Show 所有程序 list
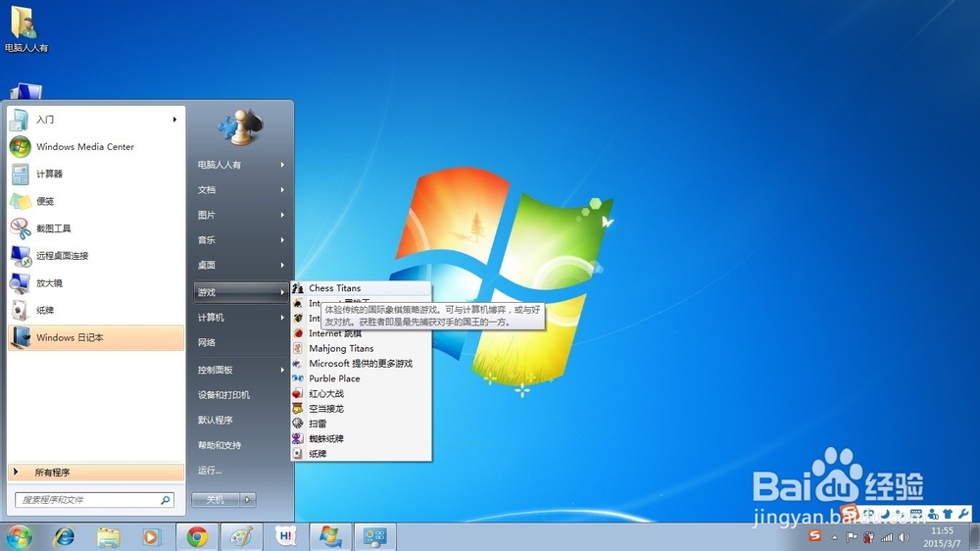 96,473
